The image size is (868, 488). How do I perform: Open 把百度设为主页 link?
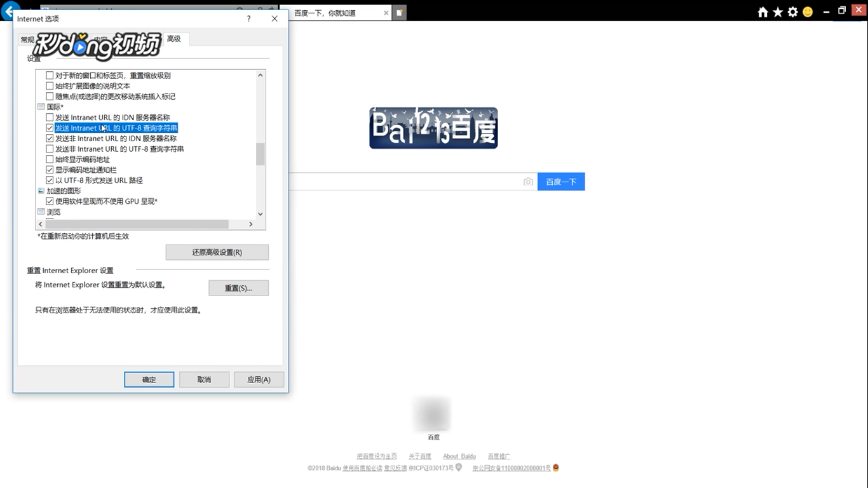[x=377, y=456]
